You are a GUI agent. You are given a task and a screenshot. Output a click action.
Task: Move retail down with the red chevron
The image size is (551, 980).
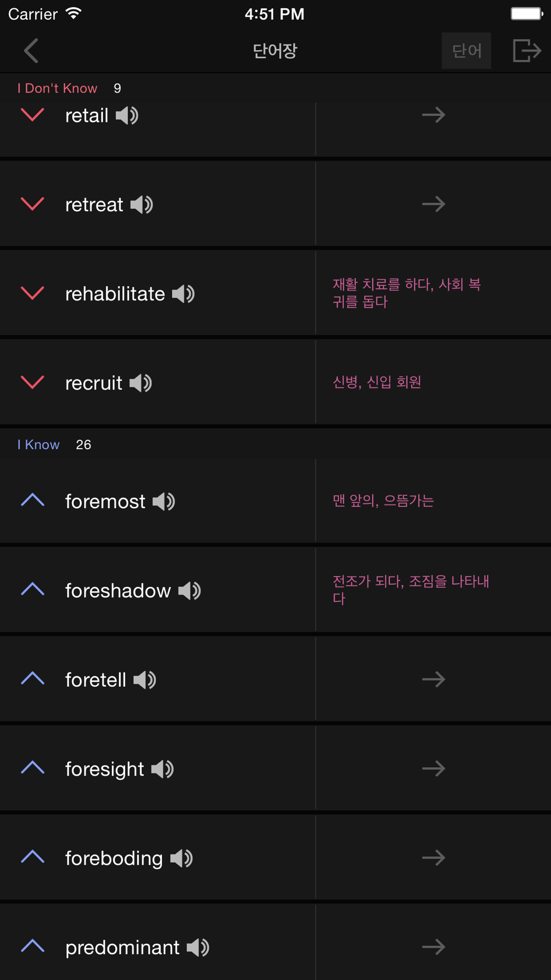click(33, 115)
